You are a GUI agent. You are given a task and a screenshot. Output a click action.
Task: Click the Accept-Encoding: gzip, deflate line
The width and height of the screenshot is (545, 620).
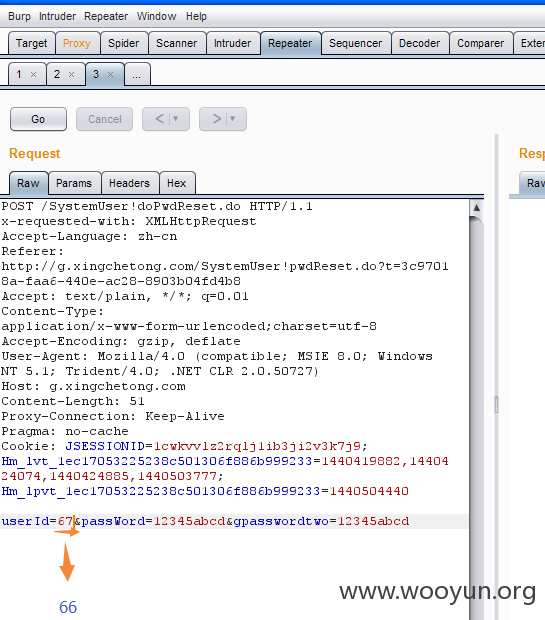click(121, 341)
